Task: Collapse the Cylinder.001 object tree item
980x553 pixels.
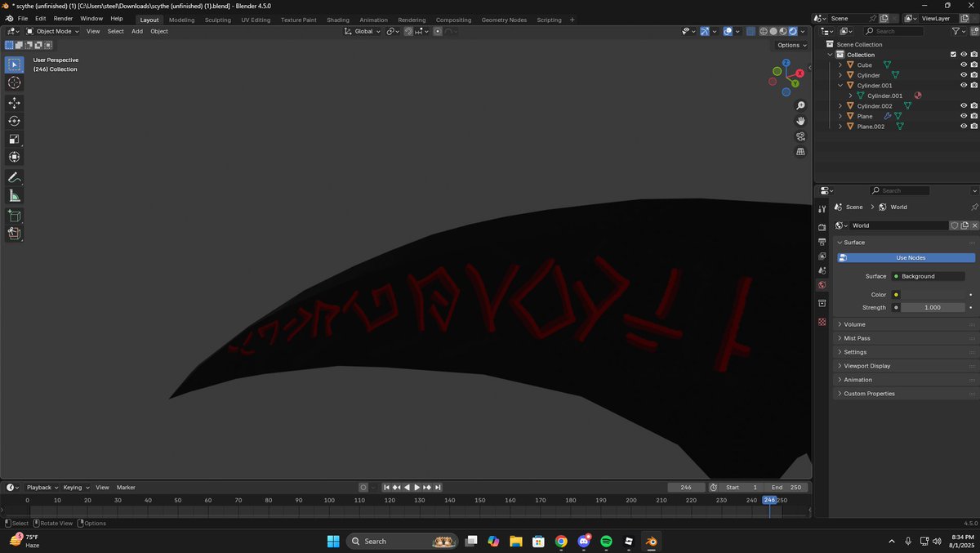Action: click(840, 85)
